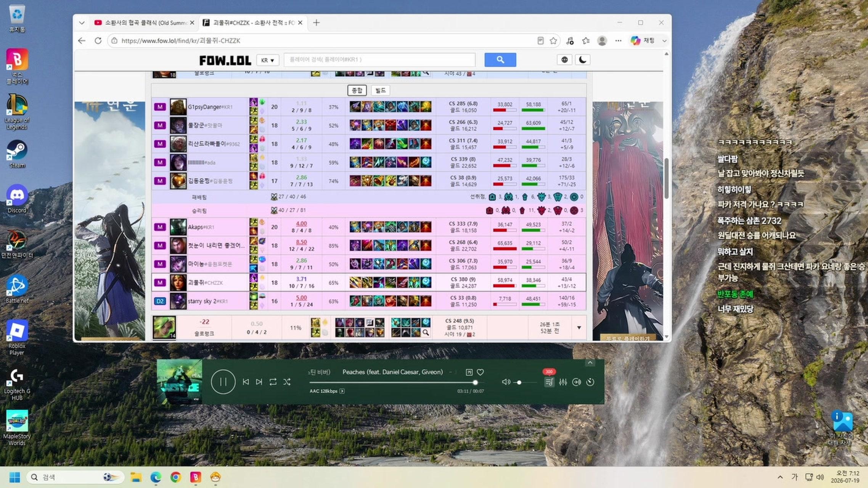
Task: Like the song with heart icon
Action: coord(480,372)
